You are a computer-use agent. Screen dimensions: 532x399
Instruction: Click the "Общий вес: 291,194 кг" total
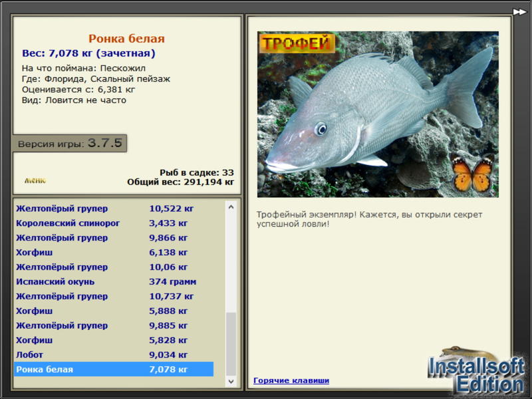click(180, 182)
